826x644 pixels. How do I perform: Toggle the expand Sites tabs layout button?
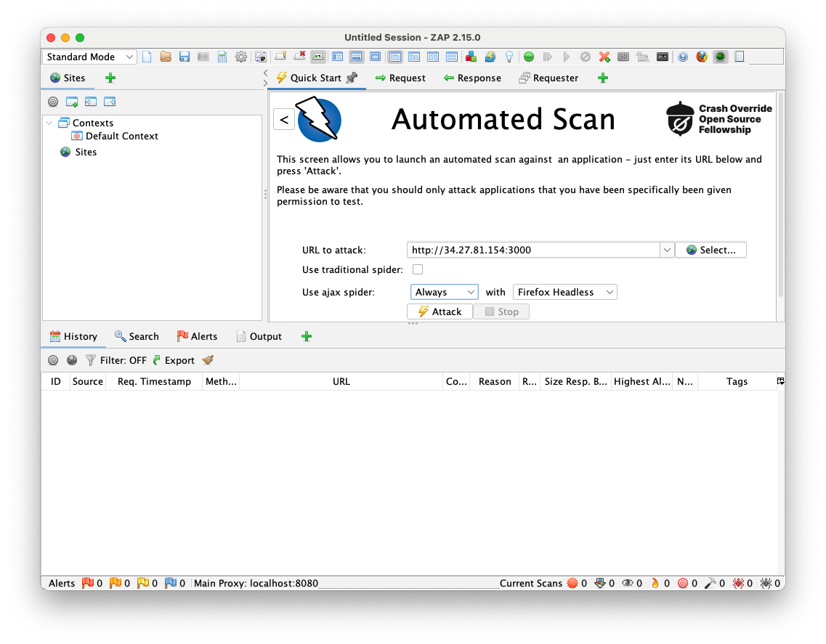pyautogui.click(x=338, y=57)
